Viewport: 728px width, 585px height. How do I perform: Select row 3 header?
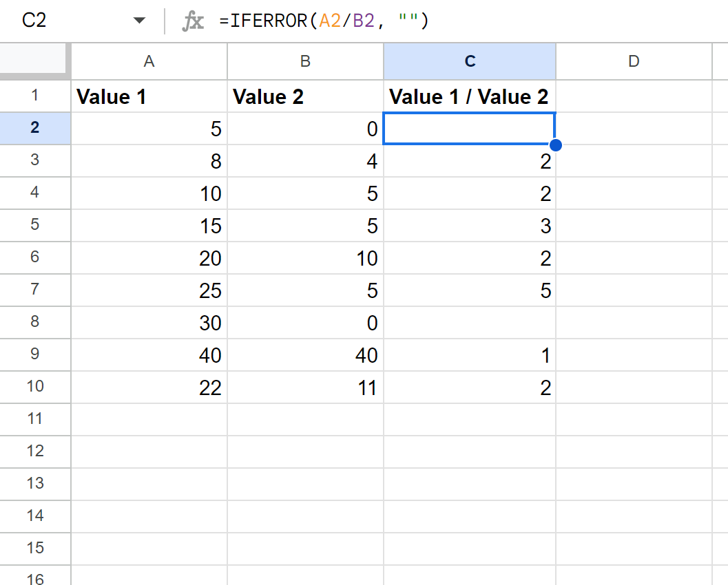coord(35,160)
